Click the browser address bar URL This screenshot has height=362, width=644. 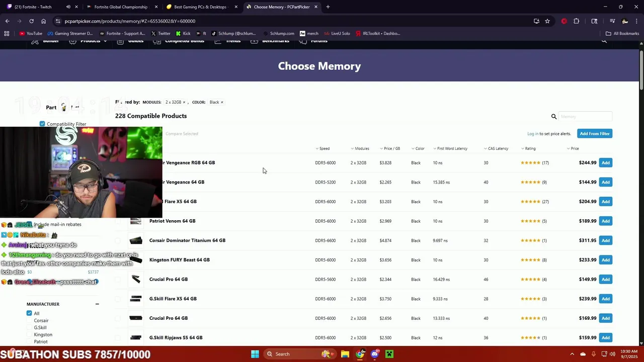tap(130, 21)
